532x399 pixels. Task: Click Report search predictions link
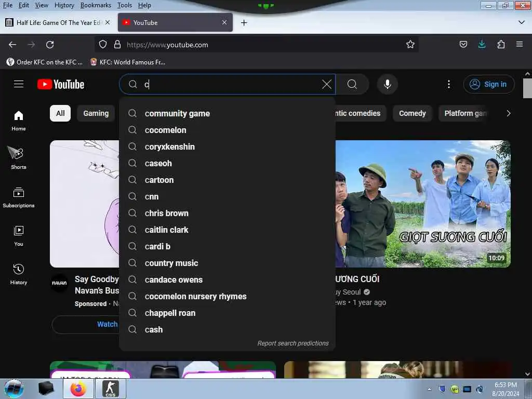(x=293, y=343)
